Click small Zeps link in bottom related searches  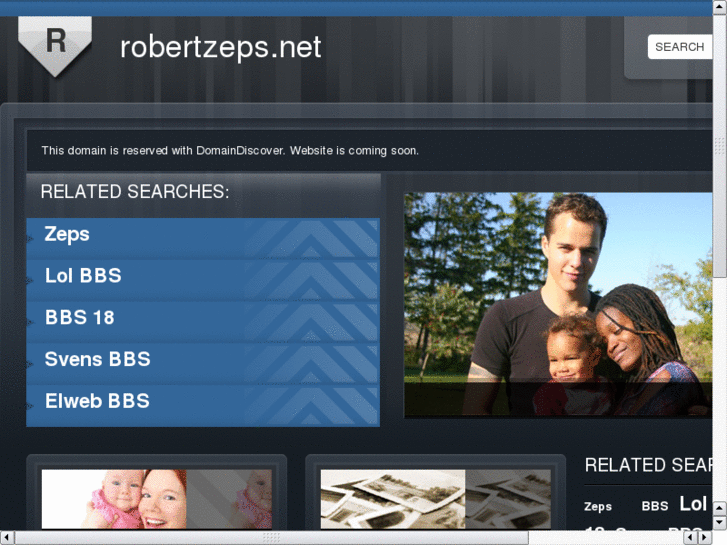point(598,507)
